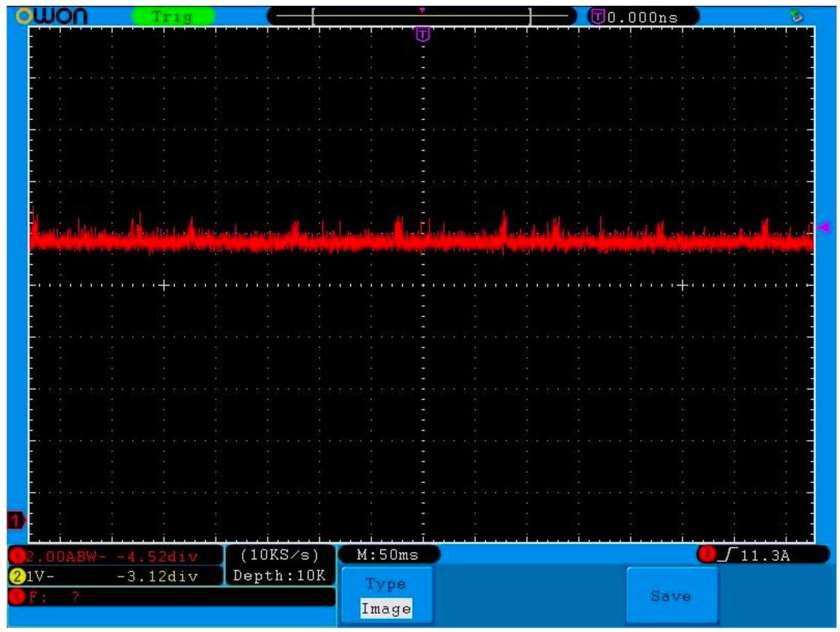Click the 2.00A BW channel 1 scale readout
Screen dimensions: 840x632
tap(65, 557)
